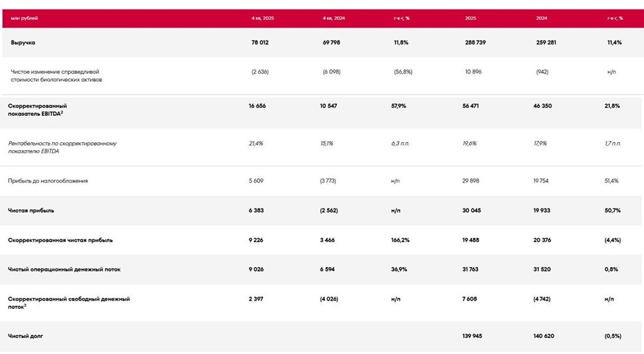Select the "4 кв. 2024" column header
The image size is (644, 354).
click(x=334, y=19)
